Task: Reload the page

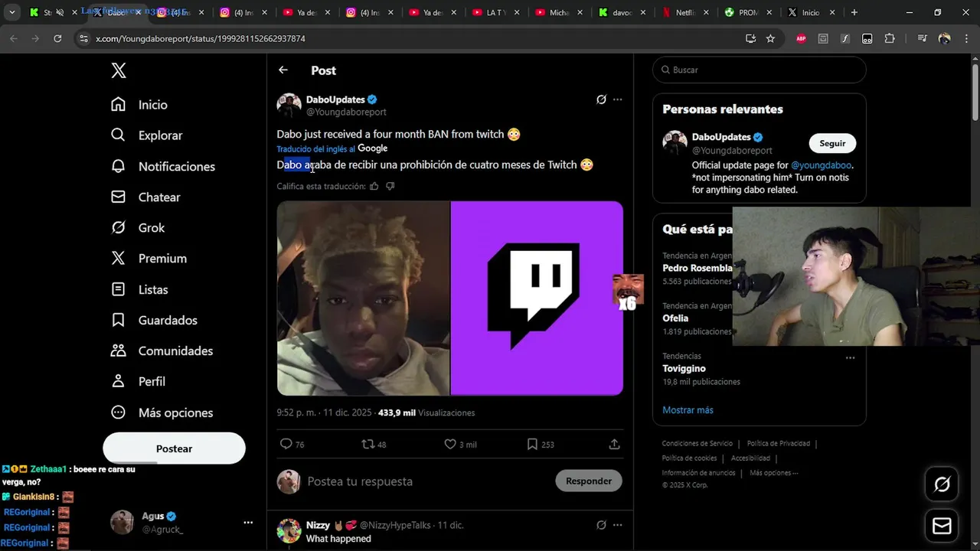Action: pos(57,38)
